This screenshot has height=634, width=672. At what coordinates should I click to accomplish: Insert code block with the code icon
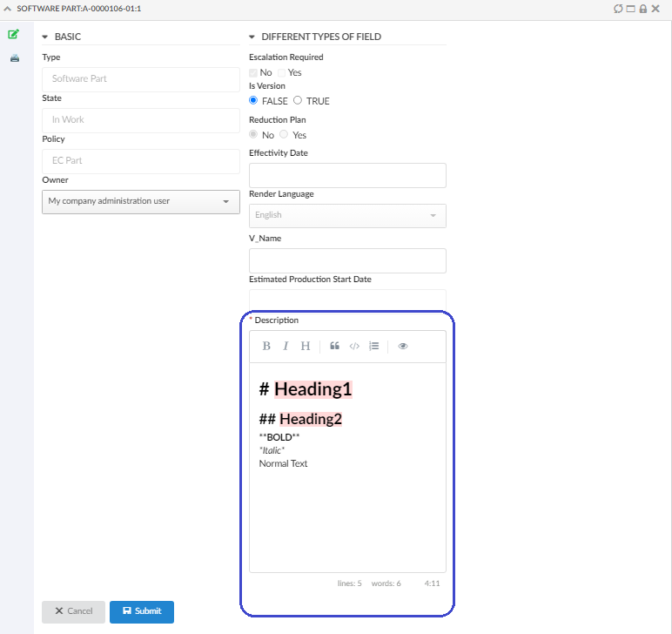[x=354, y=346]
